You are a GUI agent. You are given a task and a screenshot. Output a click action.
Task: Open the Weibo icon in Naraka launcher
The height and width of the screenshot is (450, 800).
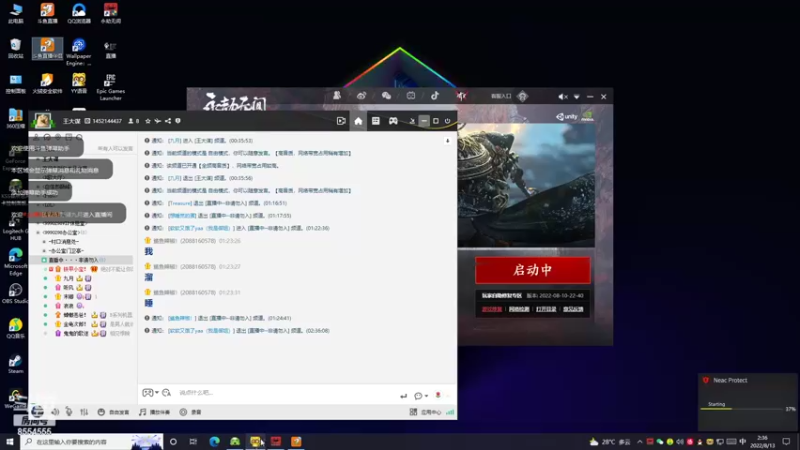tap(361, 96)
